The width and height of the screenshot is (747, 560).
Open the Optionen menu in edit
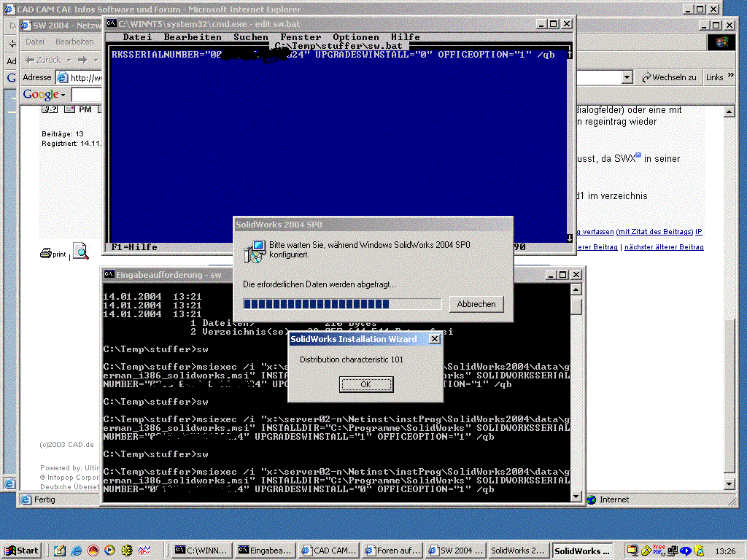[356, 37]
